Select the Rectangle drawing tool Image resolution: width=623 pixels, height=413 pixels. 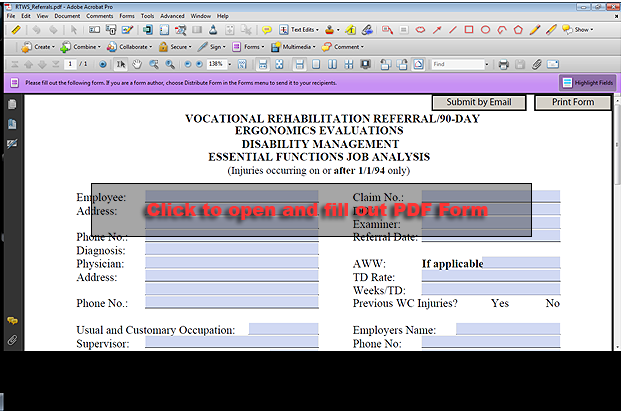pyautogui.click(x=469, y=30)
